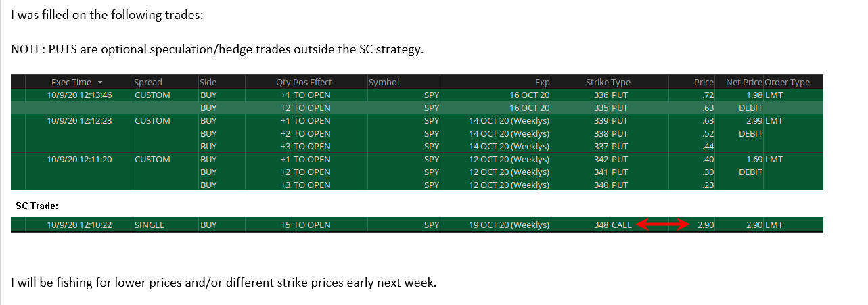Click the Exp column header
The image size is (868, 305).
pos(542,83)
